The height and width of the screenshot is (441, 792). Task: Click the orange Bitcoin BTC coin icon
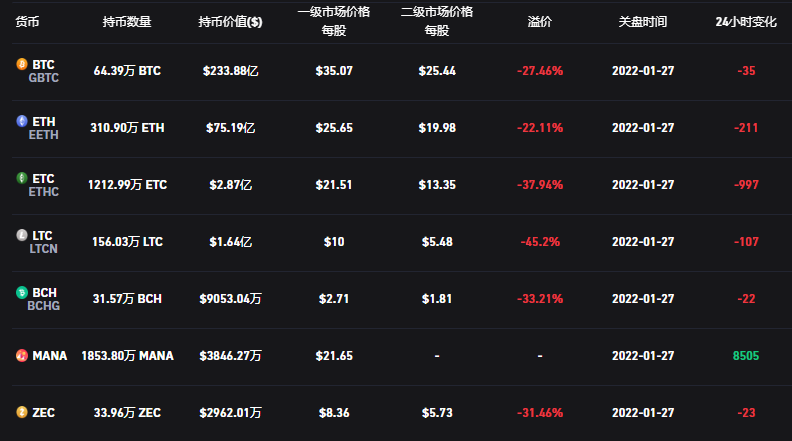[21, 64]
